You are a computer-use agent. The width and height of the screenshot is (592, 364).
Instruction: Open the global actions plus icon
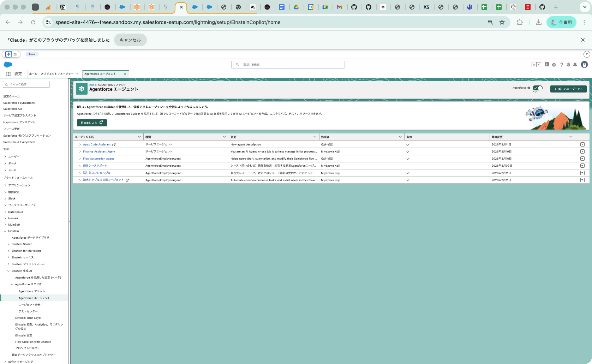tap(547, 64)
